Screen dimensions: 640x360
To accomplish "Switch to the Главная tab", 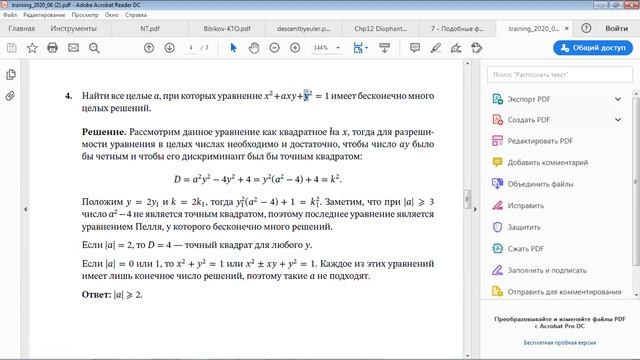I will coord(22,29).
